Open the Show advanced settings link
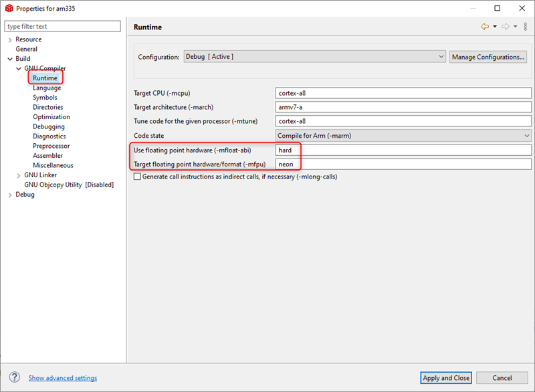 (62, 379)
